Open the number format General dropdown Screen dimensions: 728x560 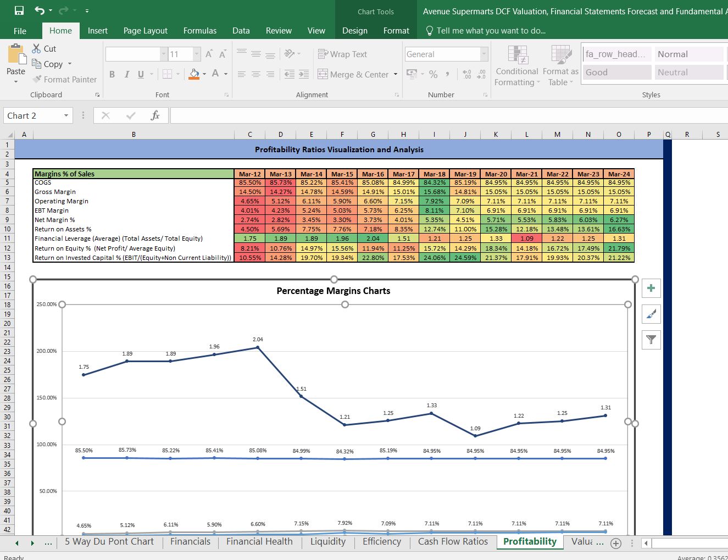click(484, 54)
